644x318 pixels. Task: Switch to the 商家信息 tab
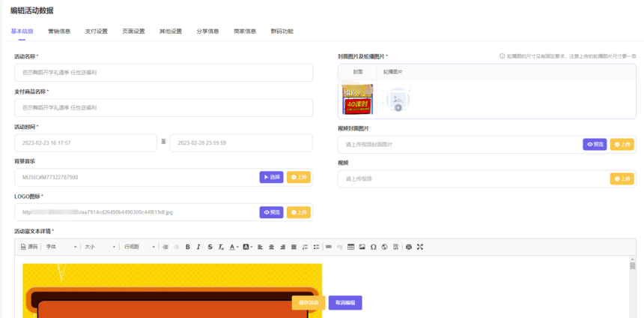click(245, 31)
